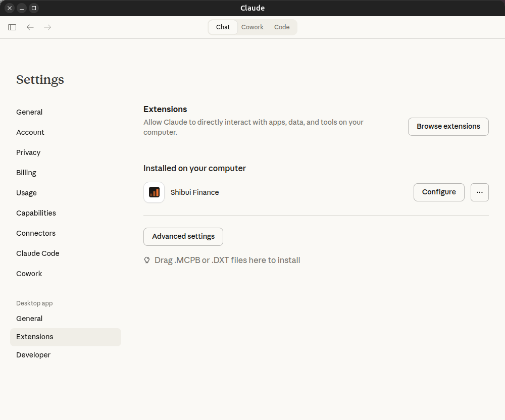Open the Usage settings section

pyautogui.click(x=26, y=193)
